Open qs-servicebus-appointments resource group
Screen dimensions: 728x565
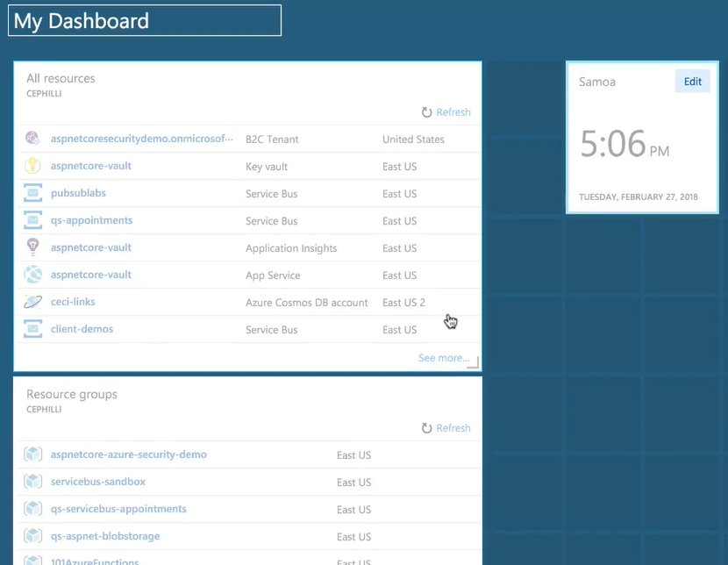tap(118, 509)
